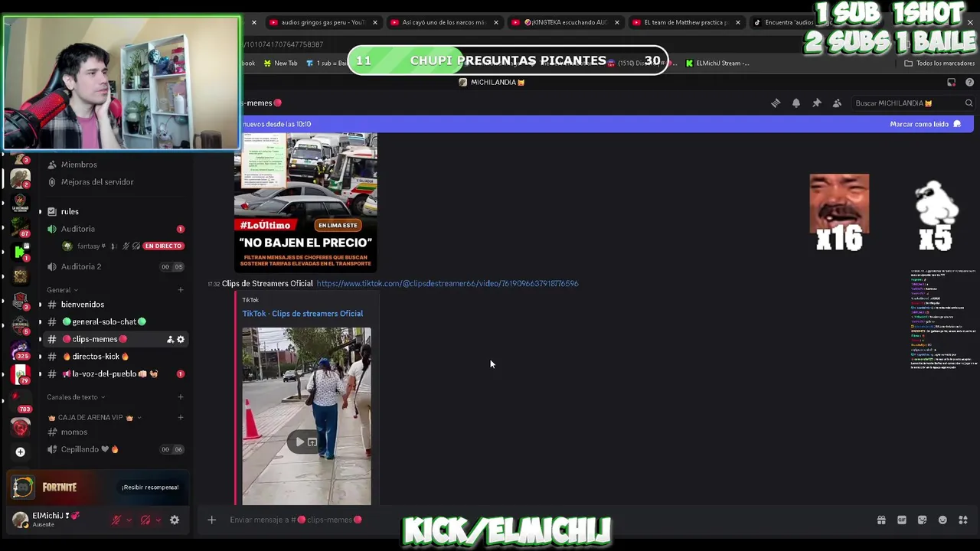Click the message input field
Image resolution: width=980 pixels, height=551 pixels.
point(536,520)
